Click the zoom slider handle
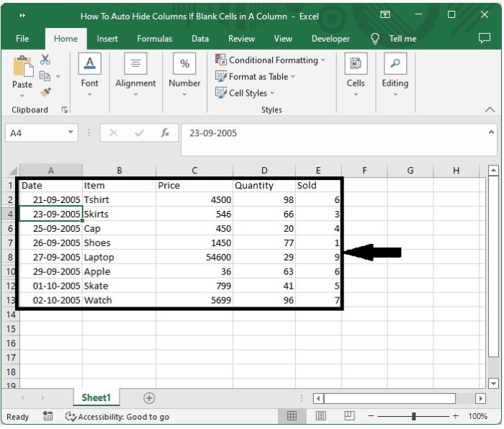The height and width of the screenshot is (429, 504). (413, 416)
